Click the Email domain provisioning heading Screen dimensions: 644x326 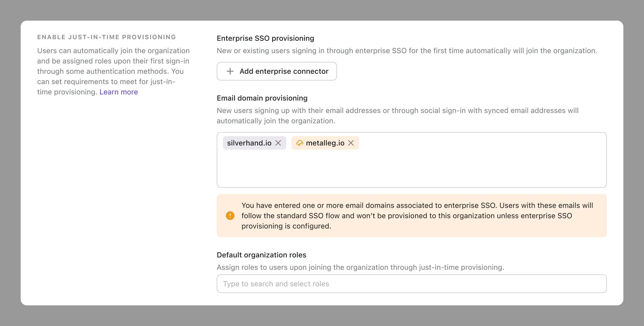coord(262,98)
